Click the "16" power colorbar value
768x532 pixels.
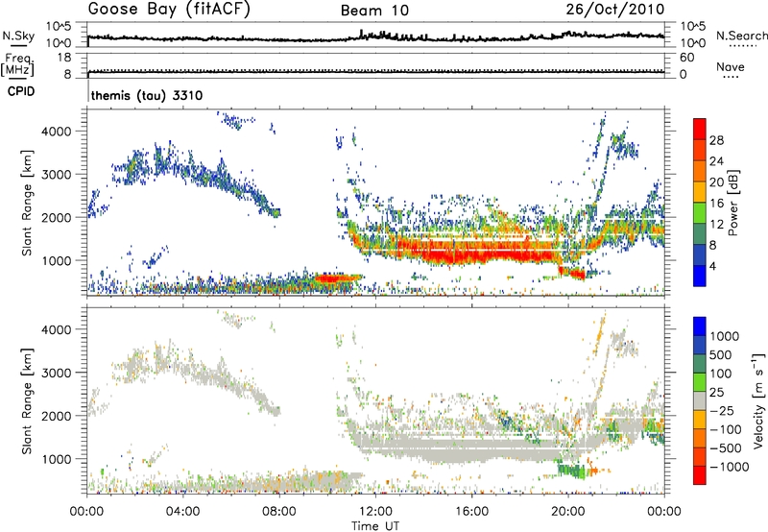point(716,204)
